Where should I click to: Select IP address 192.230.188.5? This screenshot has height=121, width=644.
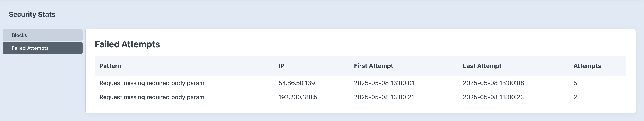[298, 97]
